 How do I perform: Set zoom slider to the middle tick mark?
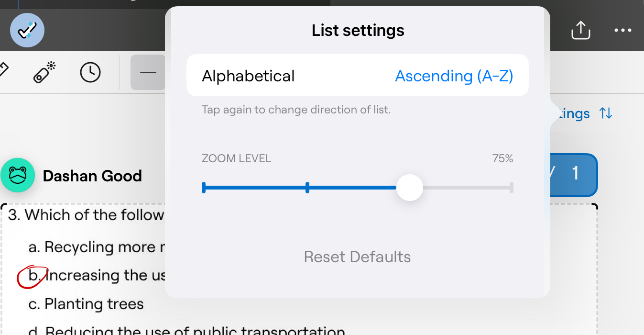(307, 188)
